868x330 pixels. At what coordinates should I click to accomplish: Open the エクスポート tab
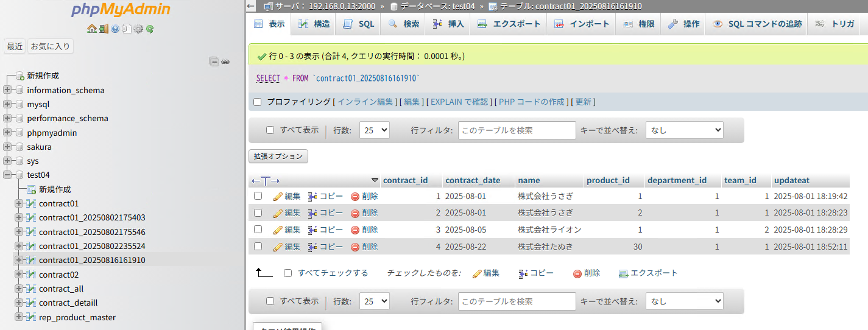point(509,24)
